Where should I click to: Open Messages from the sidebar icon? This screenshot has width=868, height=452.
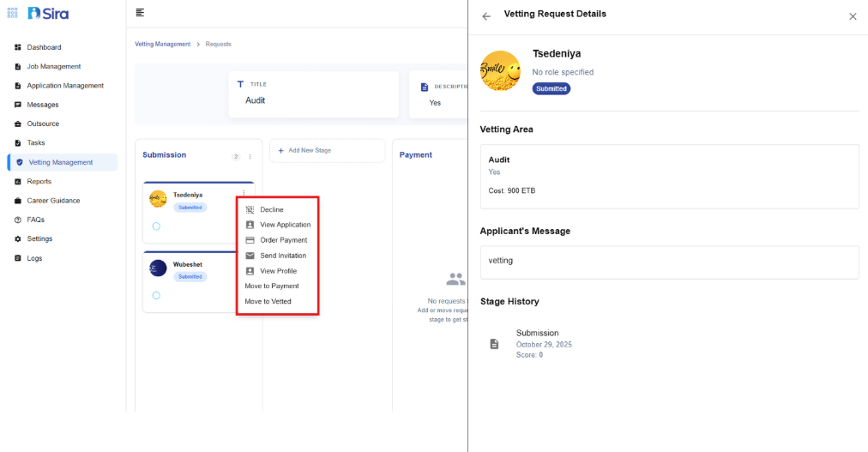pyautogui.click(x=18, y=105)
